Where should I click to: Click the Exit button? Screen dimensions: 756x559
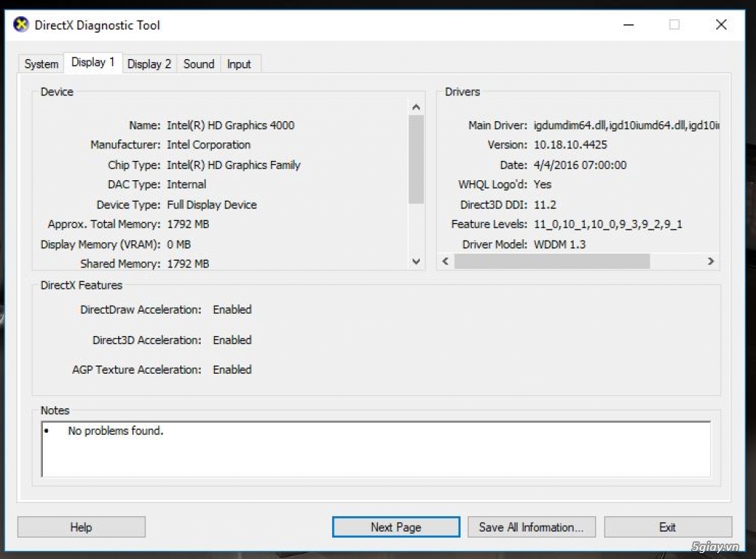[667, 527]
